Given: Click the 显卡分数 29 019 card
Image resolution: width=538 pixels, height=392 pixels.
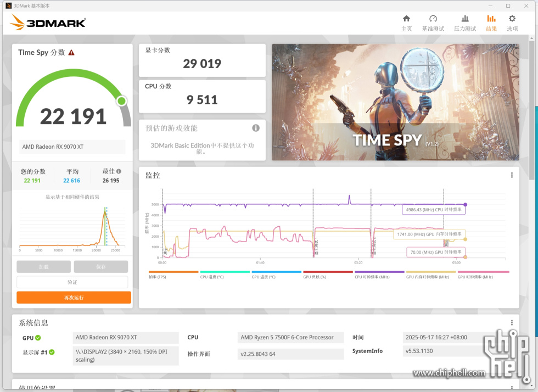Looking at the screenshot, I should coord(202,60).
